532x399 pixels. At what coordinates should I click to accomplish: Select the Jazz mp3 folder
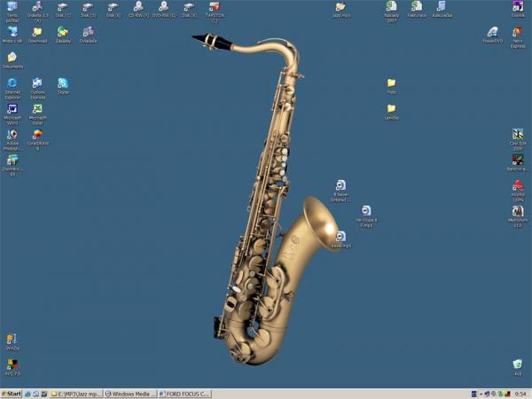[340, 7]
